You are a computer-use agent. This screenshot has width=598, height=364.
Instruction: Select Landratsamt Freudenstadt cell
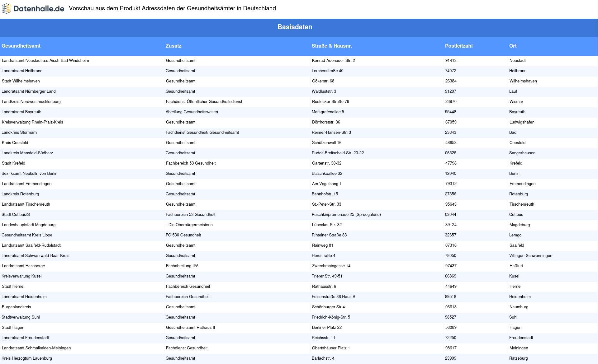[x=25, y=338]
